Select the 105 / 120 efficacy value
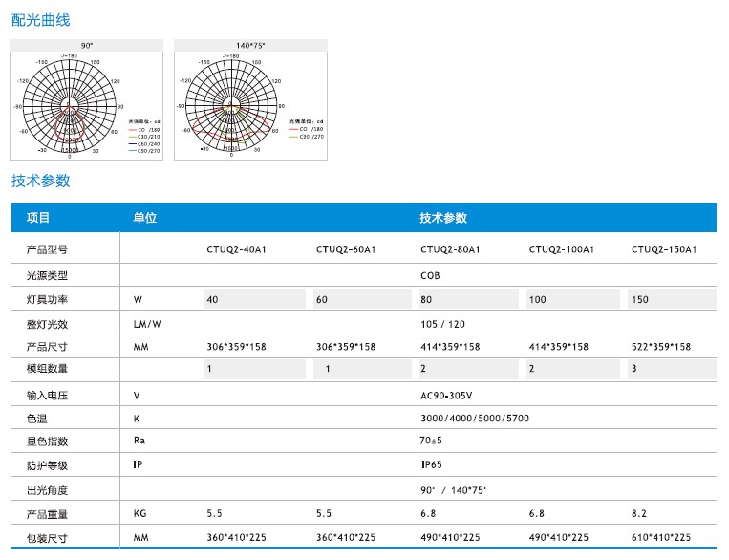729x560 pixels. tap(442, 324)
